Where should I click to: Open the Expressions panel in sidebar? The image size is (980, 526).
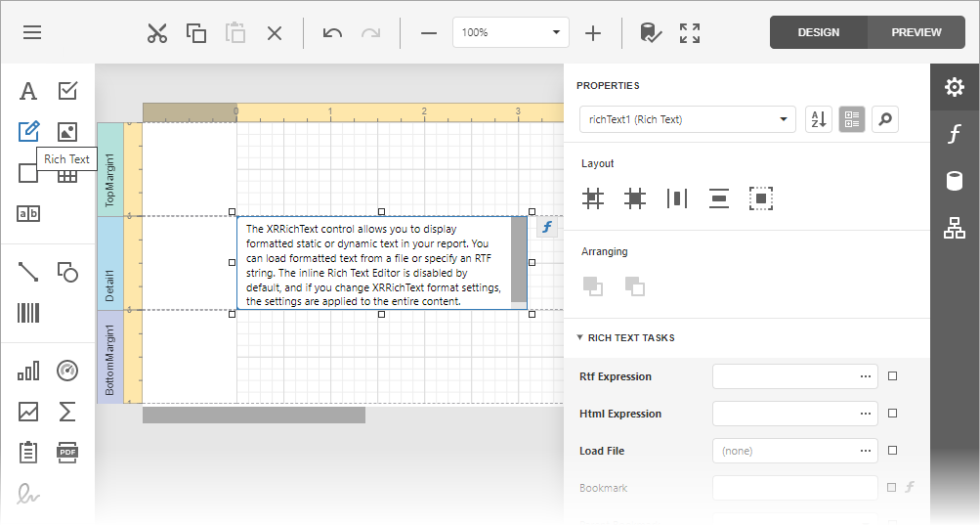pyautogui.click(x=955, y=134)
